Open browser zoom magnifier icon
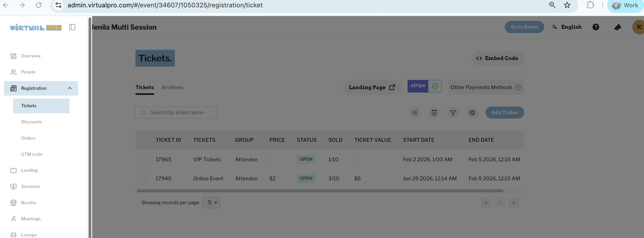 click(x=552, y=5)
